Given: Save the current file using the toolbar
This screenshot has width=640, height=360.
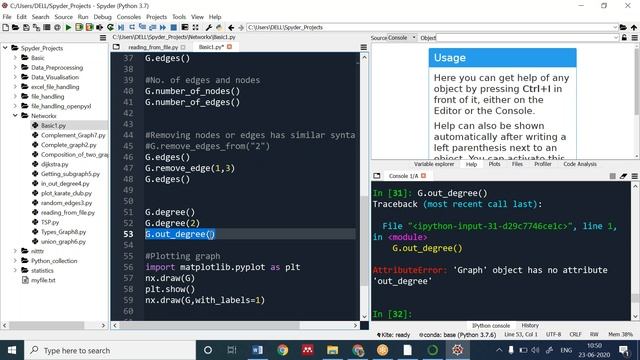Looking at the screenshot, I should click(x=26, y=27).
